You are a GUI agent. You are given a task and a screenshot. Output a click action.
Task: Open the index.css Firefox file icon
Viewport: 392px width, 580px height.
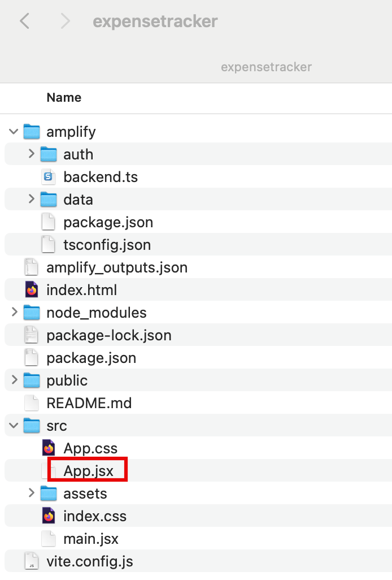[50, 516]
